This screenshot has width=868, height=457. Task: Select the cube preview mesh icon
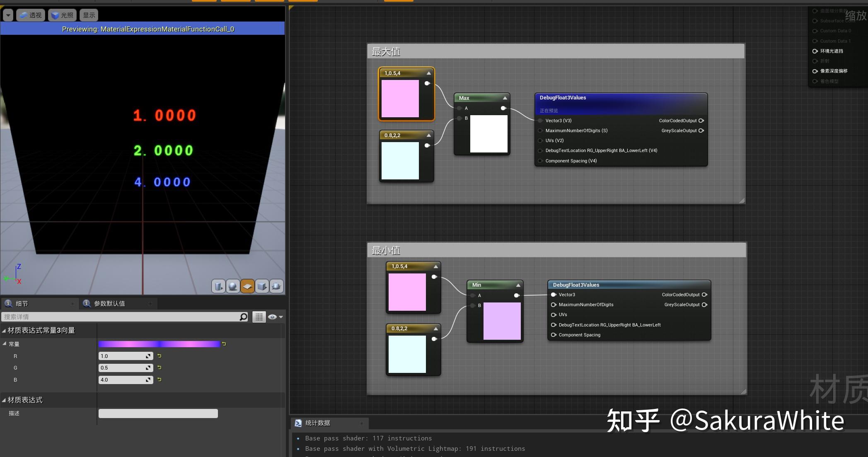(x=262, y=286)
